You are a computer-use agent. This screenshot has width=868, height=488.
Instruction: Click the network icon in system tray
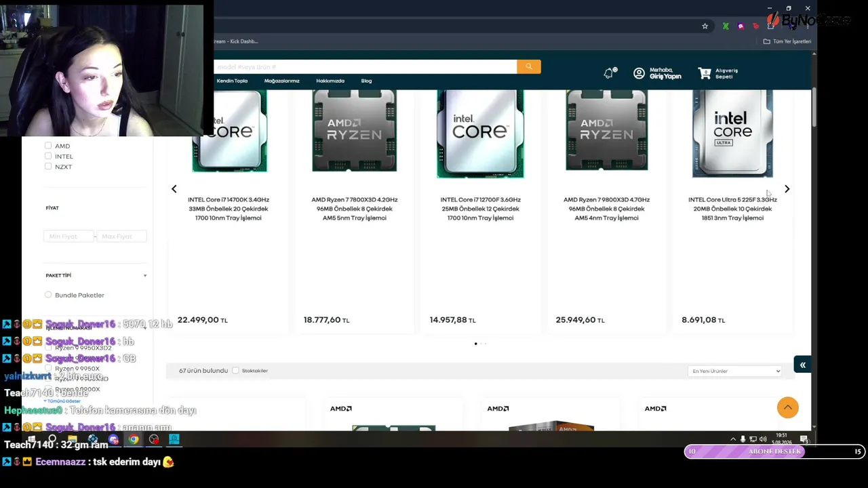(x=753, y=439)
